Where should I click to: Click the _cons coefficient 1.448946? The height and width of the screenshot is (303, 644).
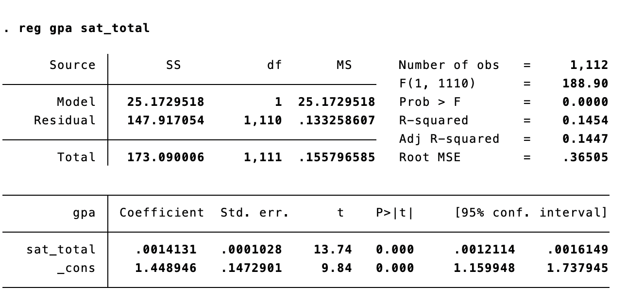click(x=166, y=268)
